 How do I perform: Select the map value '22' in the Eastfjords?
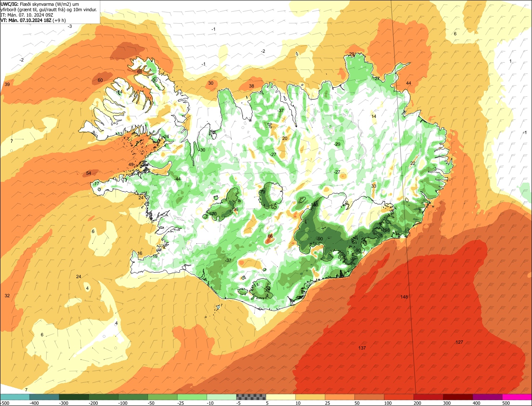[x=413, y=163]
